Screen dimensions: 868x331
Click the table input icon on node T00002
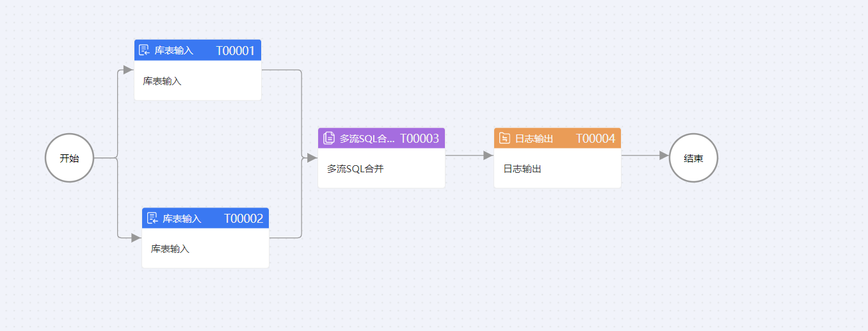[152, 218]
